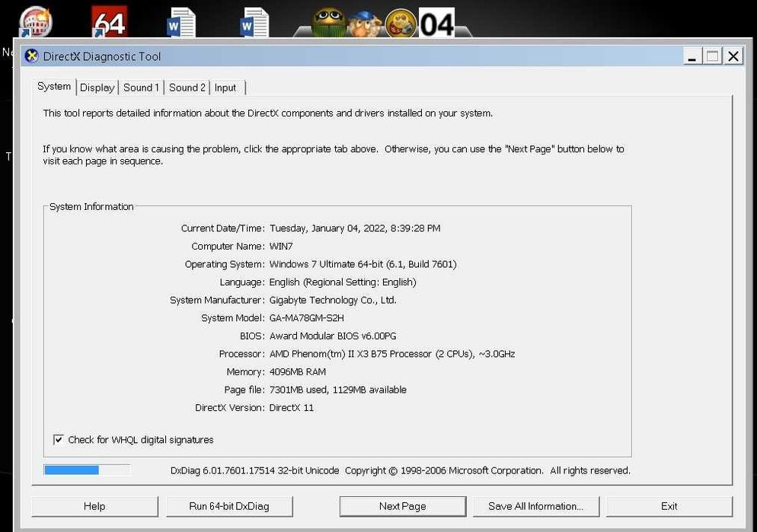The height and width of the screenshot is (532, 757).
Task: Click the page file value 7301MB used
Action: coord(338,390)
